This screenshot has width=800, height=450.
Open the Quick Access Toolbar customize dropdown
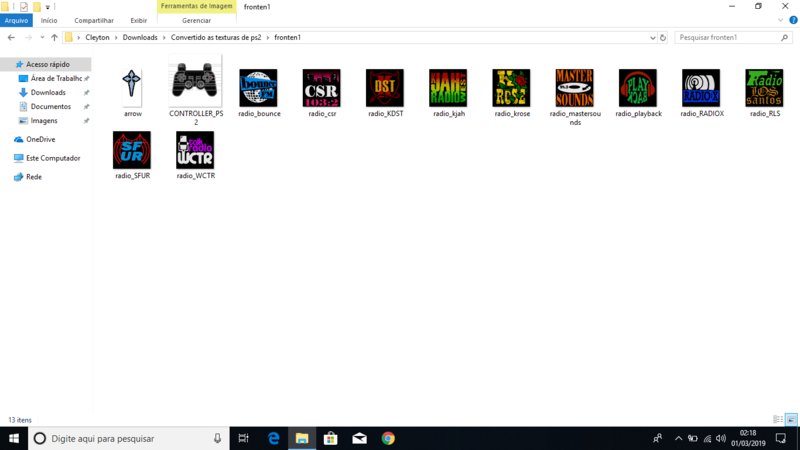[x=47, y=7]
